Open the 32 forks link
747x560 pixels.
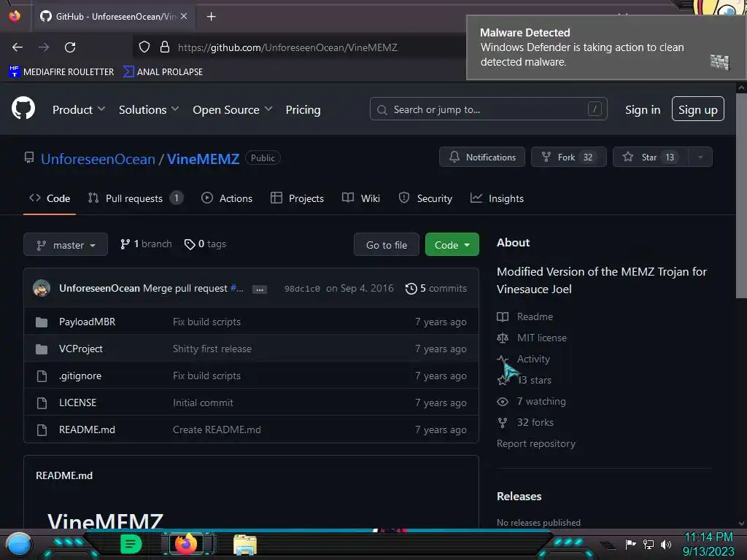tap(525, 422)
